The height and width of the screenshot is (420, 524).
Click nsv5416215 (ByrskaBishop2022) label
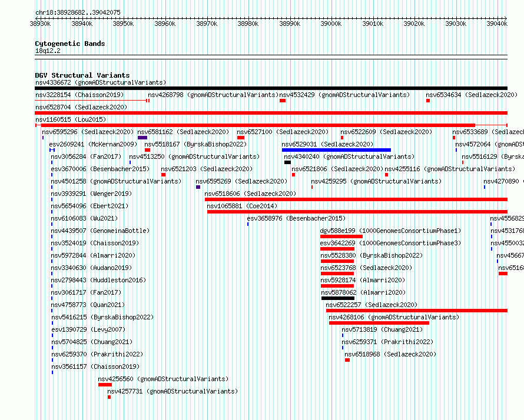click(x=102, y=317)
